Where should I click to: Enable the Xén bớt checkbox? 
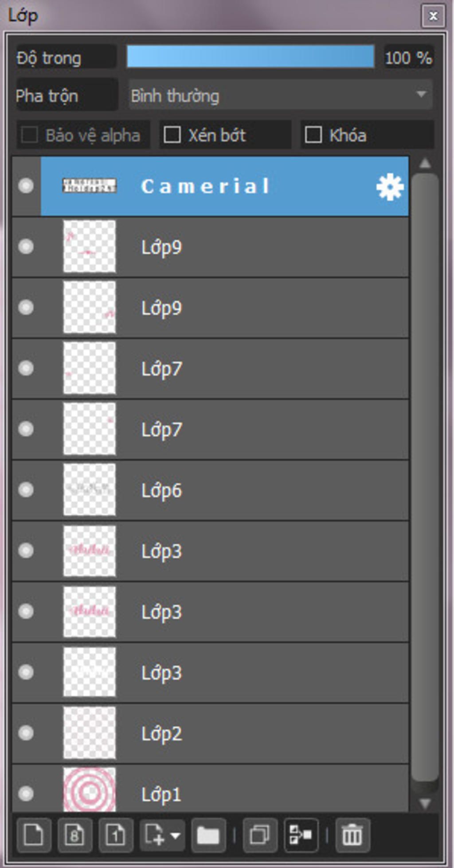[172, 135]
